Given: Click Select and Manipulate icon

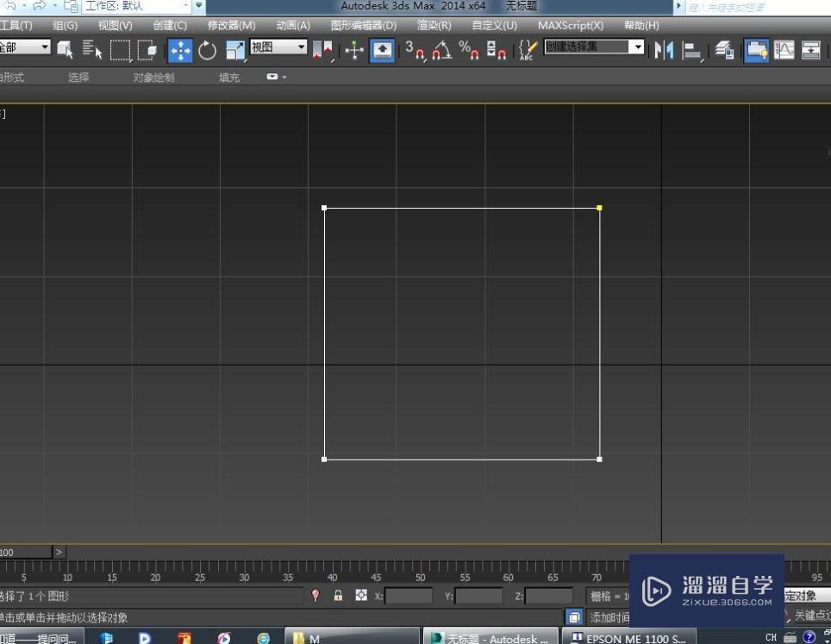Looking at the screenshot, I should pos(354,50).
